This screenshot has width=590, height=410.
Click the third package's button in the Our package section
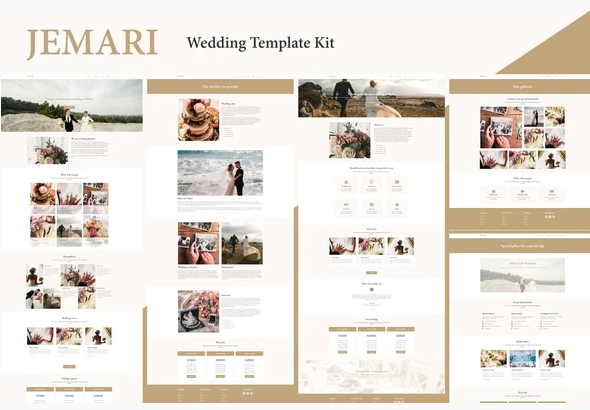click(x=401, y=352)
